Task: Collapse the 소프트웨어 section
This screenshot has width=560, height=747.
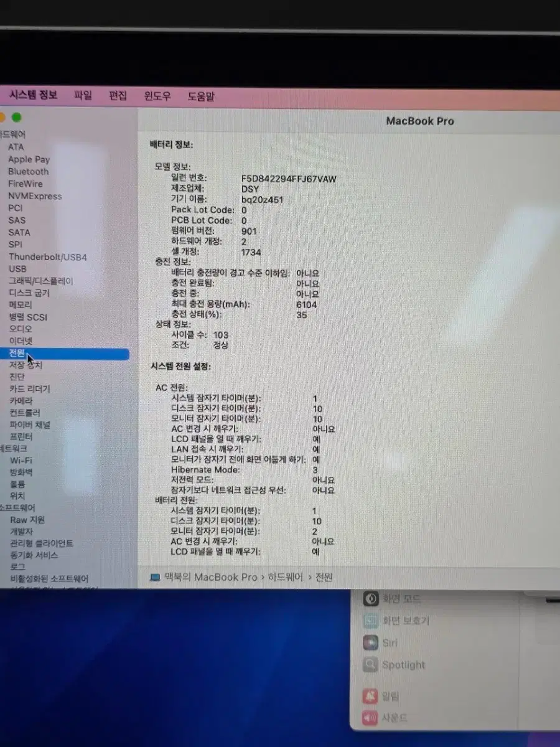Action: pos(17,507)
